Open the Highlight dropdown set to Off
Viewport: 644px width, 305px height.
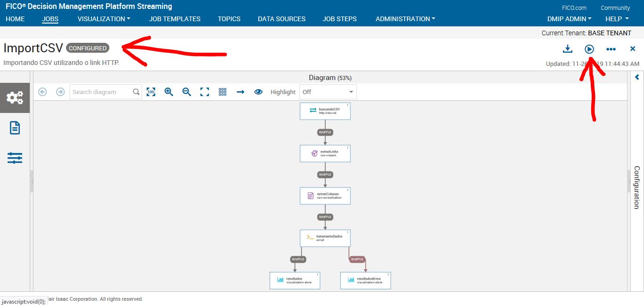(328, 92)
